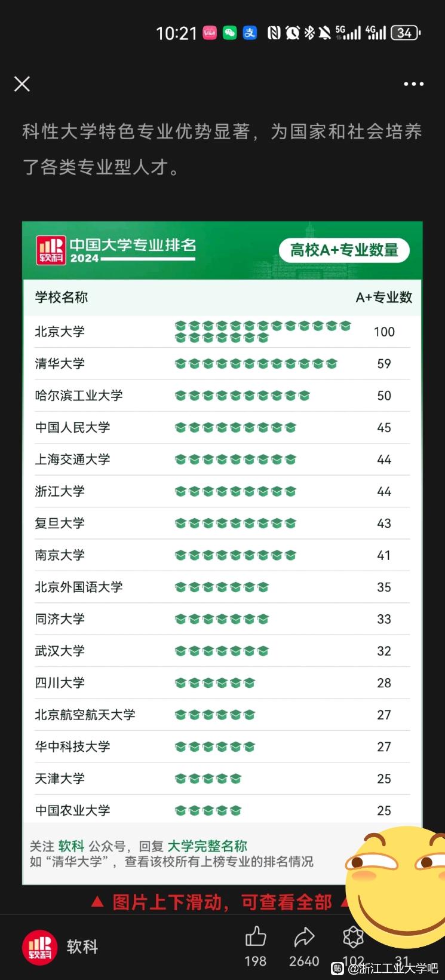
Task: Tap the share arrow icon
Action: coord(304,936)
